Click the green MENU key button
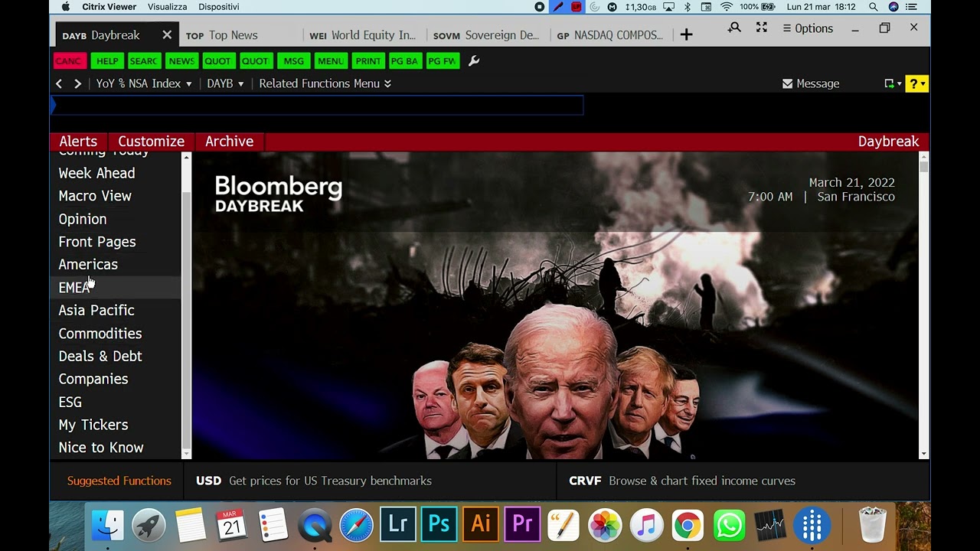The image size is (980, 551). pos(330,61)
